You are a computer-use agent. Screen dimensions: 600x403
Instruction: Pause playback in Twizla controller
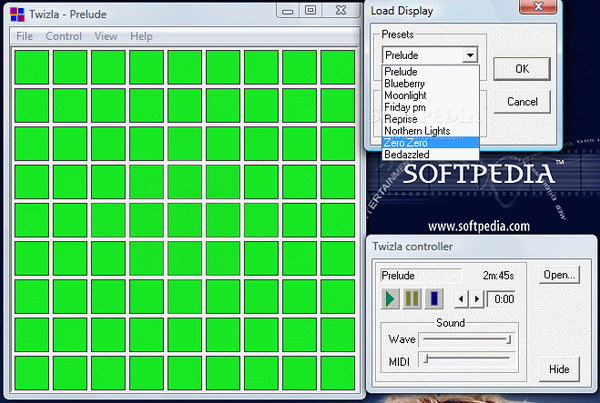[412, 299]
